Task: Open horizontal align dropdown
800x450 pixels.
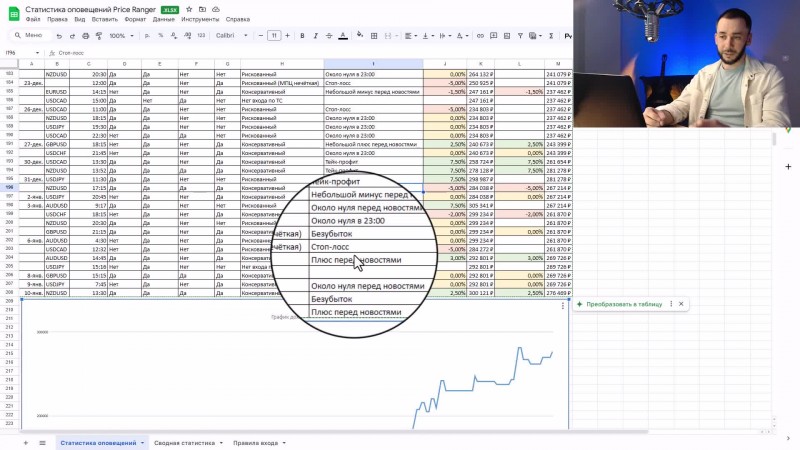Action: click(410, 36)
